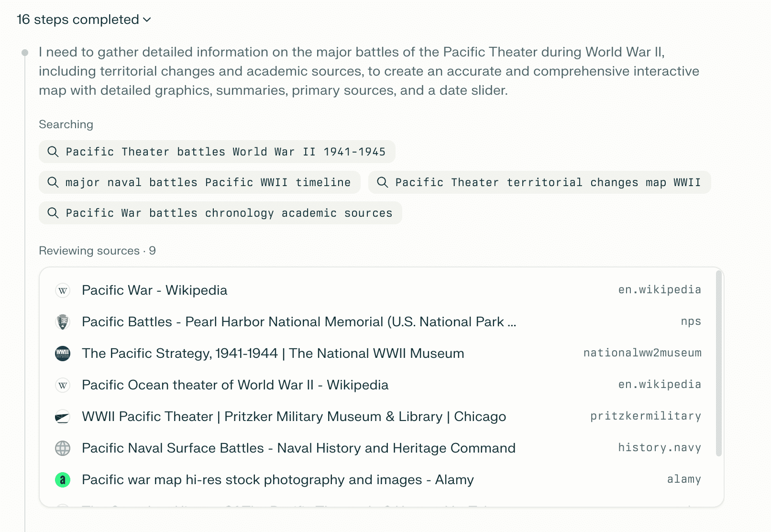Open 'WWII Pacific Theater | Pritzker Military Museum' link
This screenshot has width=771, height=532.
tap(294, 417)
